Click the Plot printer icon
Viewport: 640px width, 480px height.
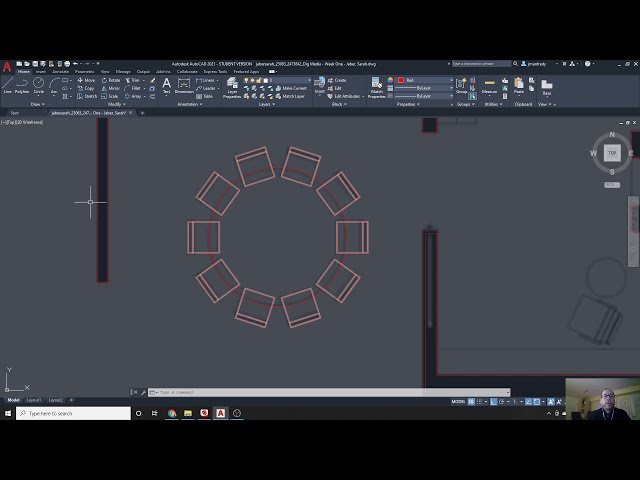tap(67, 64)
